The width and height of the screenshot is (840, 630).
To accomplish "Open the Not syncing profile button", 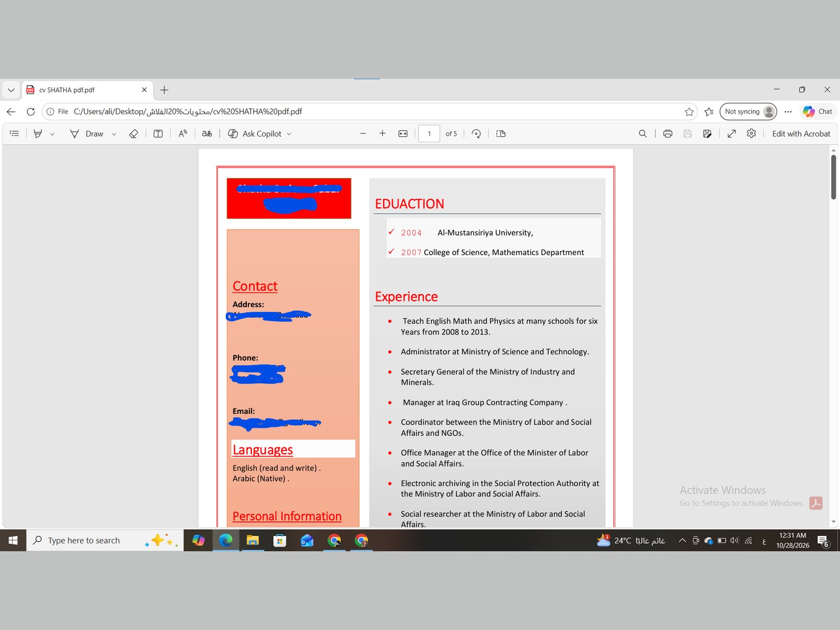I will tap(748, 111).
